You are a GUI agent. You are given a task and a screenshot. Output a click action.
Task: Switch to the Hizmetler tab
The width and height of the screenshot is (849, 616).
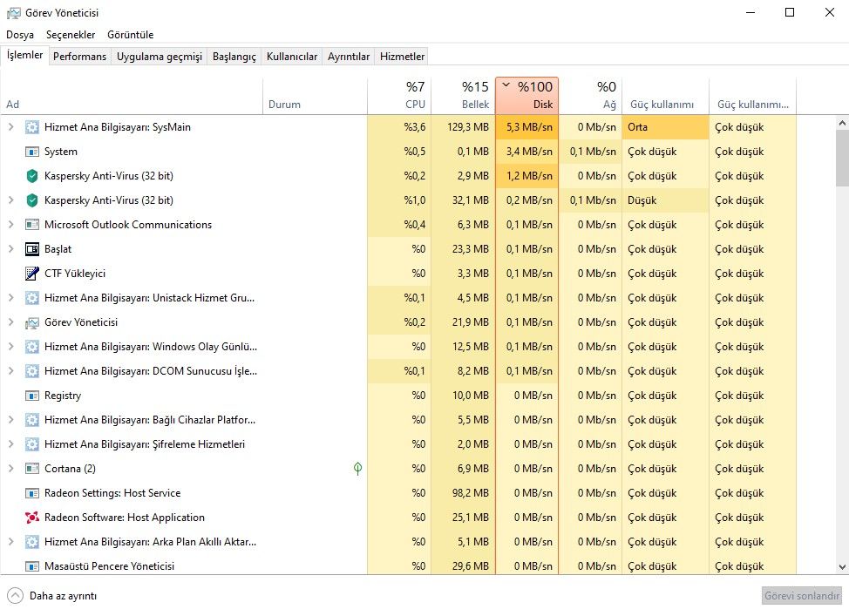(x=403, y=57)
